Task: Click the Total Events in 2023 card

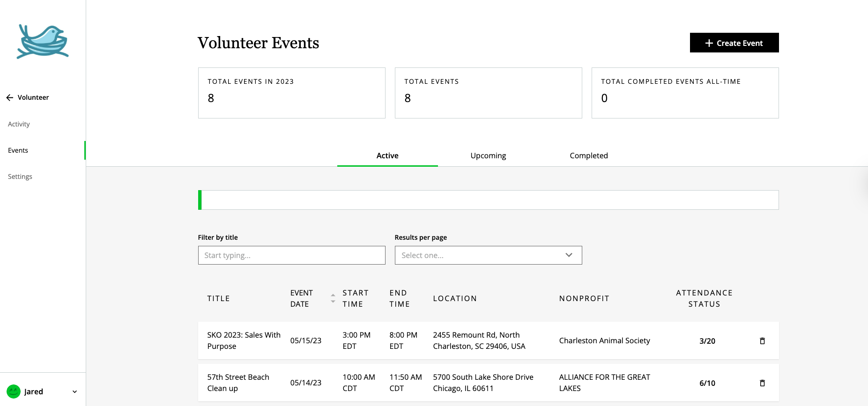Action: point(291,93)
